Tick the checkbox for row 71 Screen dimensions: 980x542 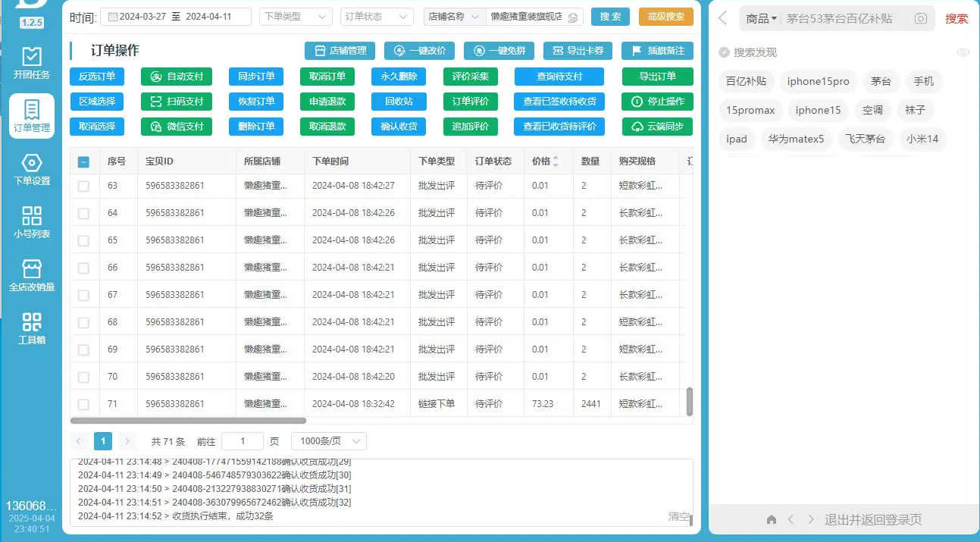coord(83,404)
